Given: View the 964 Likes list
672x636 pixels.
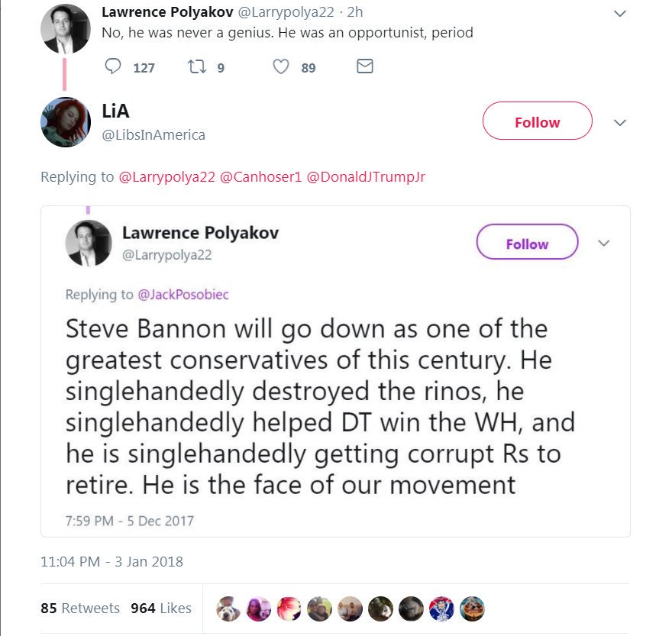Looking at the screenshot, I should [x=160, y=609].
